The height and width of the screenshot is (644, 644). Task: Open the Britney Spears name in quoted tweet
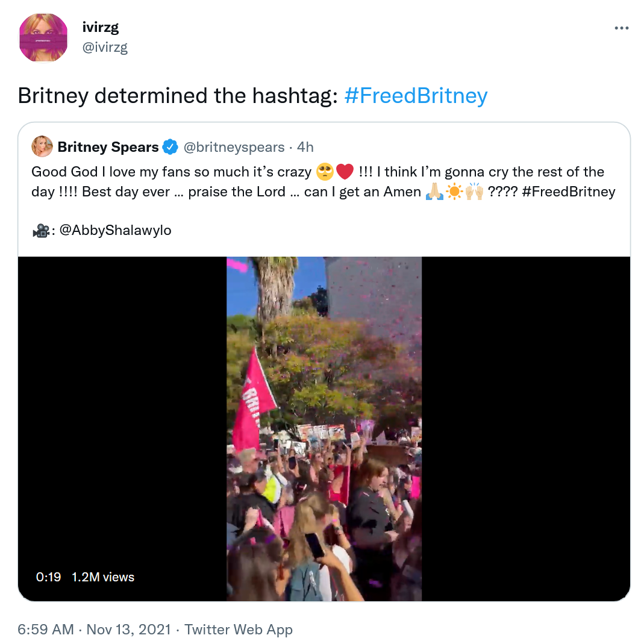tap(108, 147)
